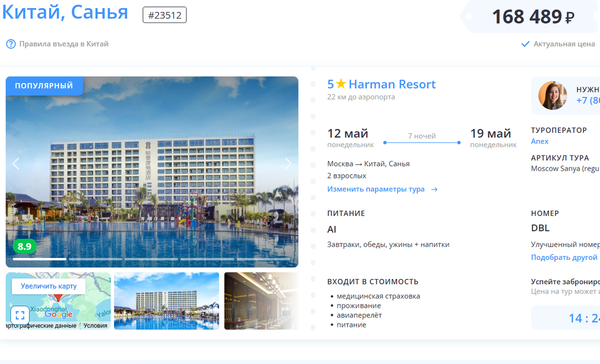600x364 pixels.
Task: Show previous hotel photo with left arrow
Action: point(16,163)
